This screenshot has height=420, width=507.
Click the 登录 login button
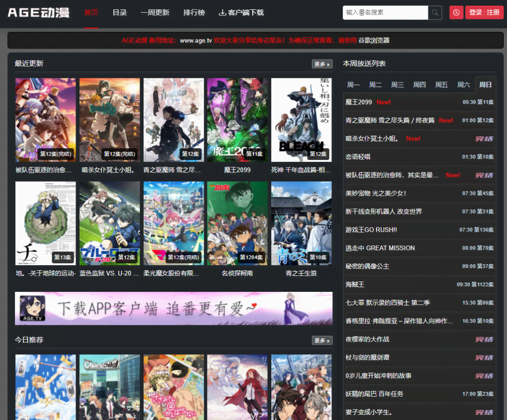[x=476, y=12]
